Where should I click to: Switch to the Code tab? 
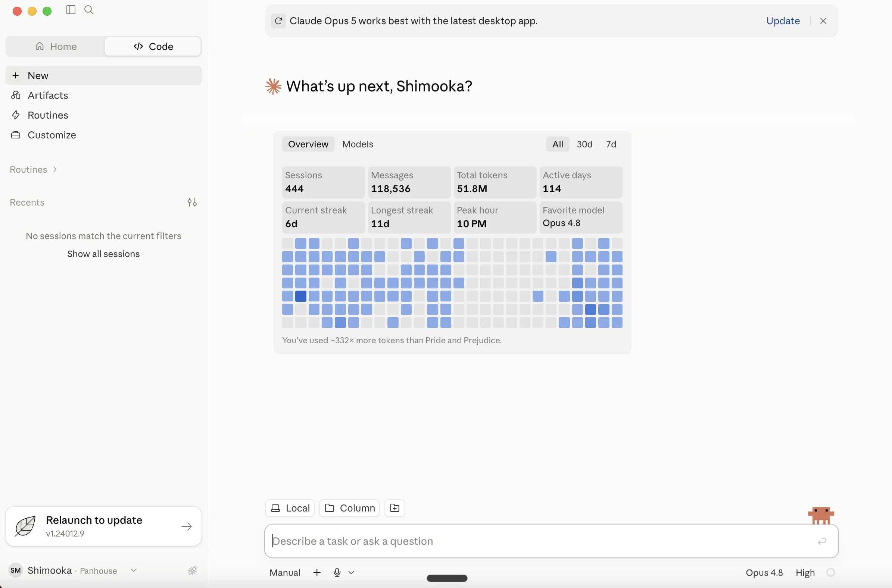pyautogui.click(x=153, y=47)
